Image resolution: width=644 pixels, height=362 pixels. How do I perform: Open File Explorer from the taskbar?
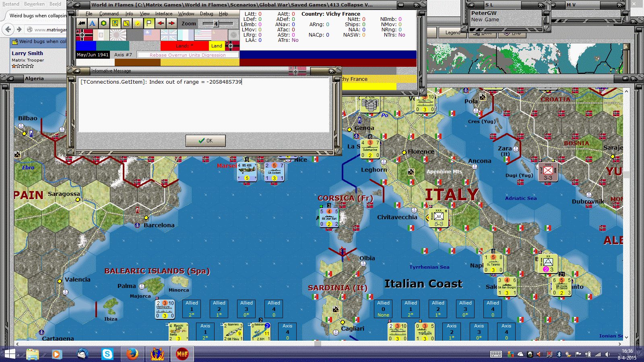(x=33, y=354)
